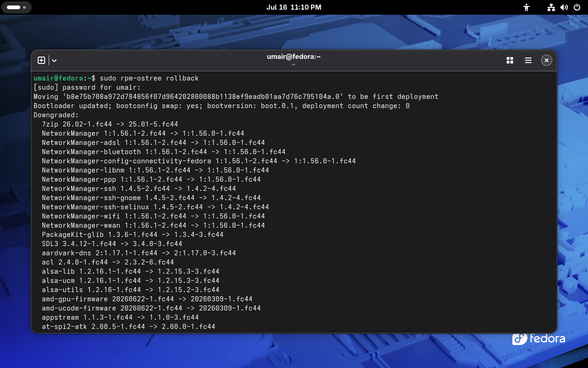Image resolution: width=588 pixels, height=368 pixels.
Task: Select the alsa-ucm package line
Action: click(130, 281)
